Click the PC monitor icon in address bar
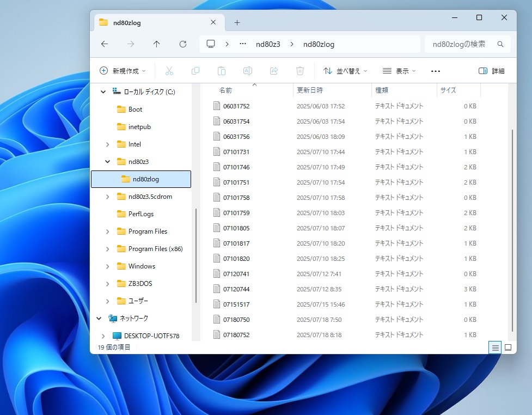532x415 pixels. pyautogui.click(x=211, y=44)
